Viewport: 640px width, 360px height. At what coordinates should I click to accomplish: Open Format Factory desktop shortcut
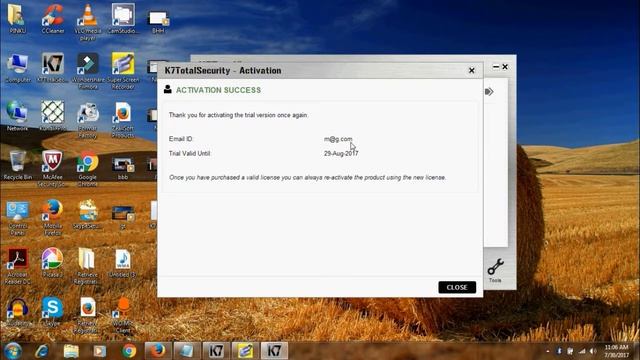[88, 120]
